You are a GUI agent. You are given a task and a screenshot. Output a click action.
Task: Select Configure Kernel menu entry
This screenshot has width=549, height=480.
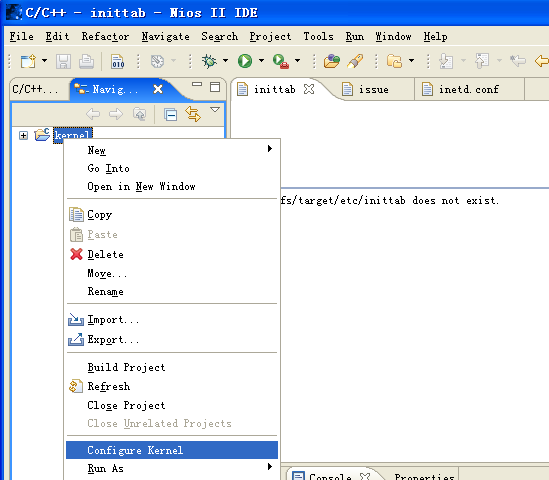tap(172, 450)
